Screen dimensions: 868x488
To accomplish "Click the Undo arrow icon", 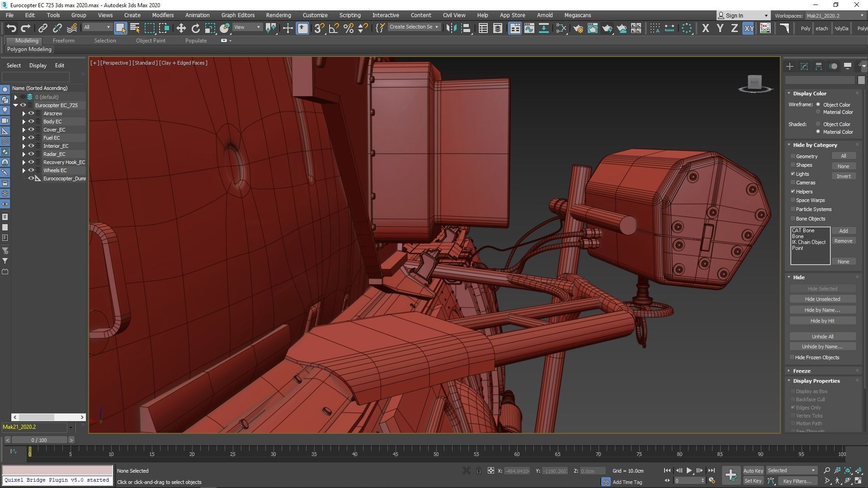I will (11, 28).
